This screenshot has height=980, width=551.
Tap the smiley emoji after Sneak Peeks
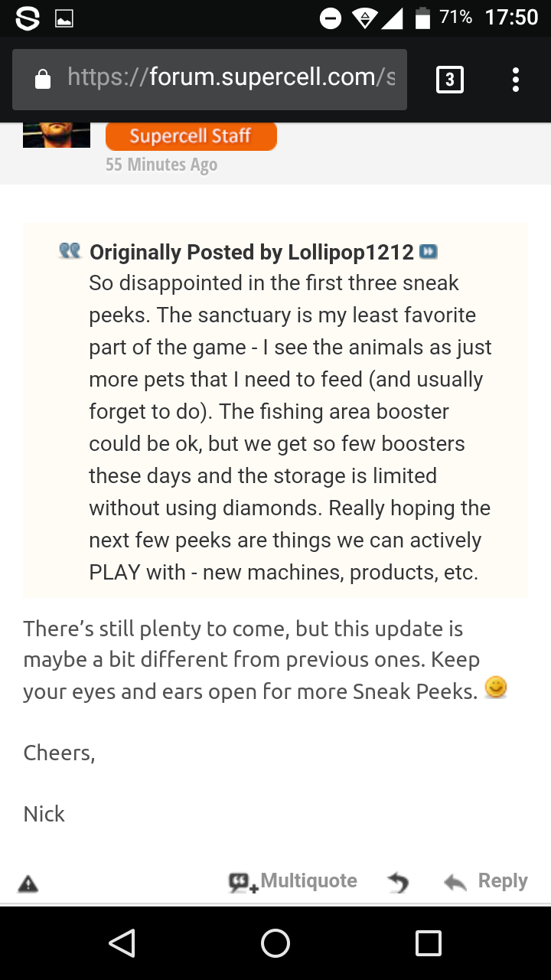[x=496, y=689]
